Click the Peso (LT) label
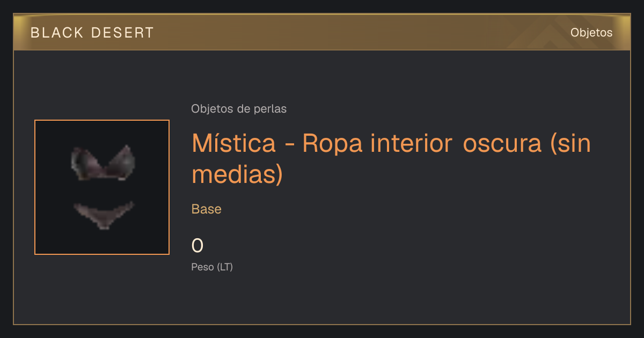This screenshot has height=338, width=644. tap(212, 267)
